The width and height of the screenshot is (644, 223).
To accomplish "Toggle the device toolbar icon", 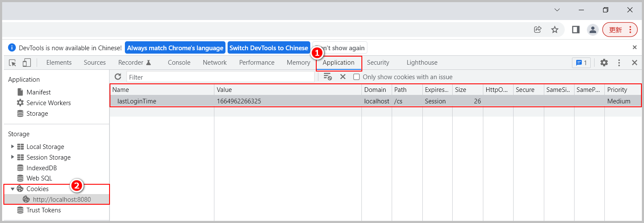I will point(26,63).
